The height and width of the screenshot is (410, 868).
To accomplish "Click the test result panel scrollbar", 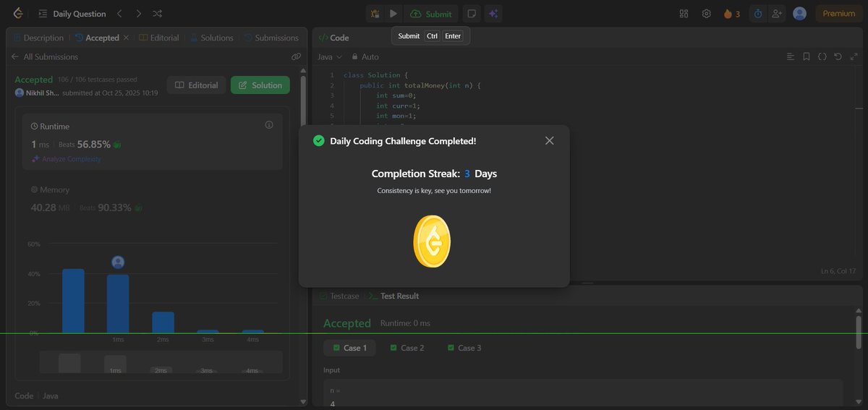I will click(859, 331).
